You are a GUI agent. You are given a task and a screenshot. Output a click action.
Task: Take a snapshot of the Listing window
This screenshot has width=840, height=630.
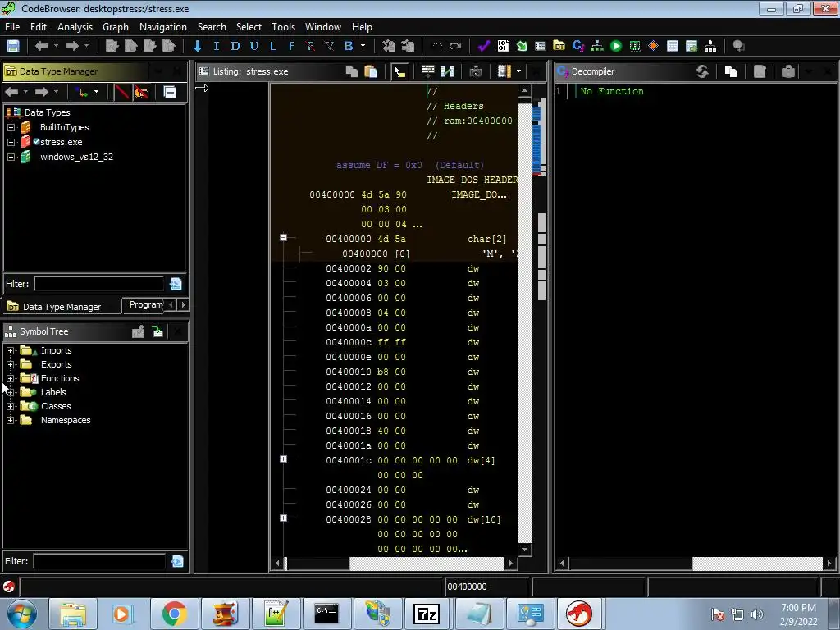(475, 71)
